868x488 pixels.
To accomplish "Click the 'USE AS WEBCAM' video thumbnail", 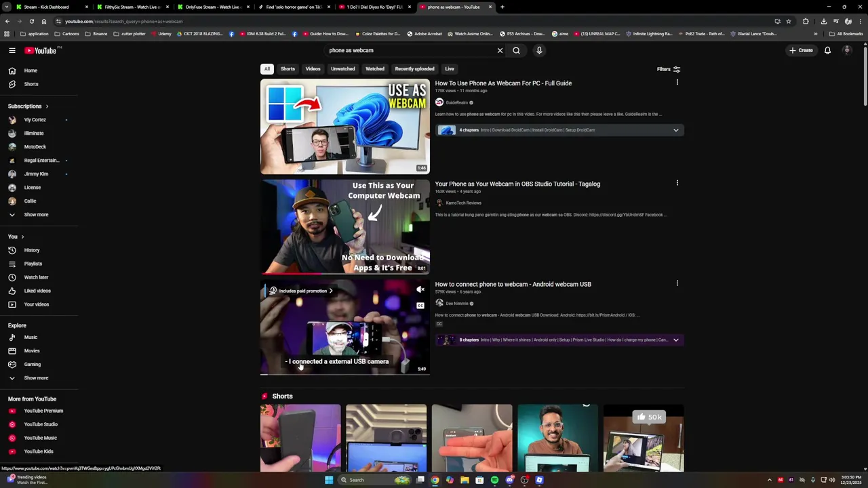I will click(345, 127).
